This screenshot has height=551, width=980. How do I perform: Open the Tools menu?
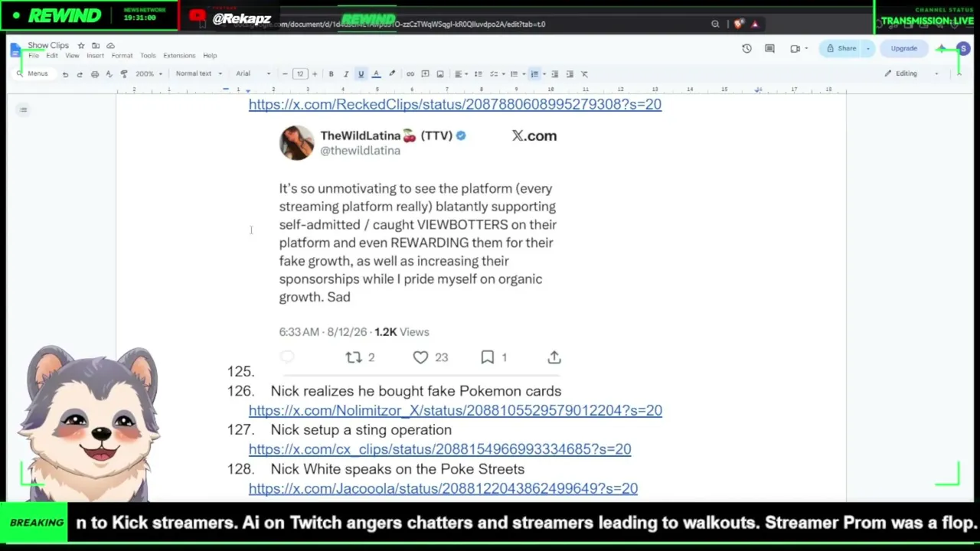pos(148,56)
